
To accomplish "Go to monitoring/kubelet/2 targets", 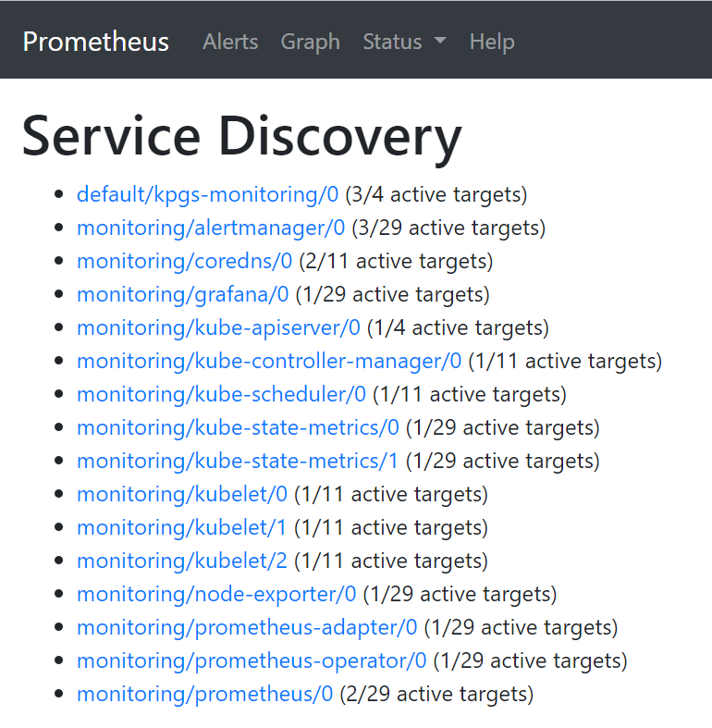I will pos(182,561).
